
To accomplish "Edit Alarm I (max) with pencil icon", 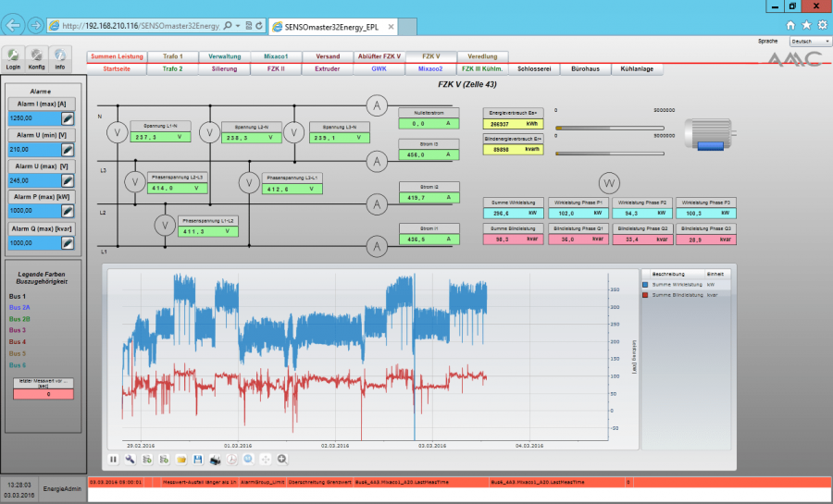I will click(68, 118).
